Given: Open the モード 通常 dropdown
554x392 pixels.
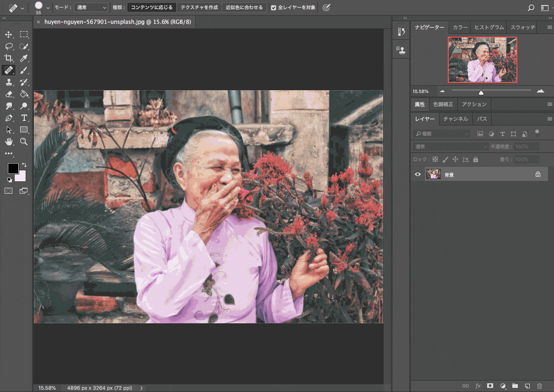Looking at the screenshot, I should [x=91, y=8].
